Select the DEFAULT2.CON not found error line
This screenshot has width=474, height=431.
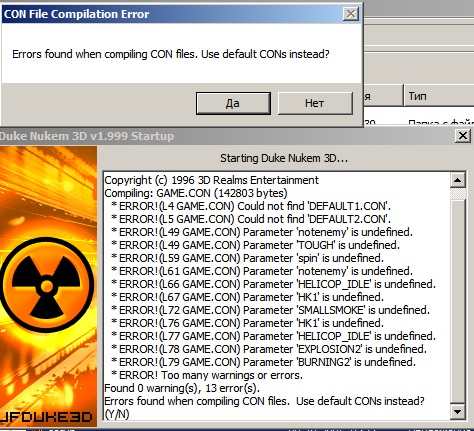(251, 219)
